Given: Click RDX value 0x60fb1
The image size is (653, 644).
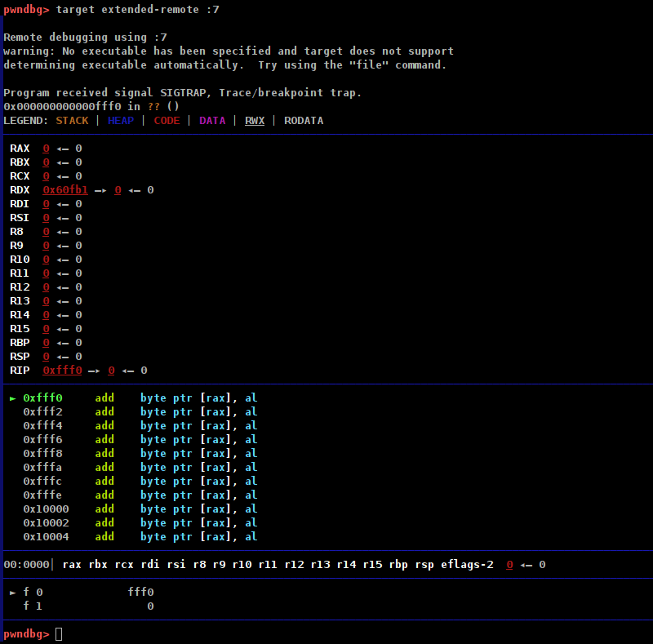Looking at the screenshot, I should pos(65,190).
